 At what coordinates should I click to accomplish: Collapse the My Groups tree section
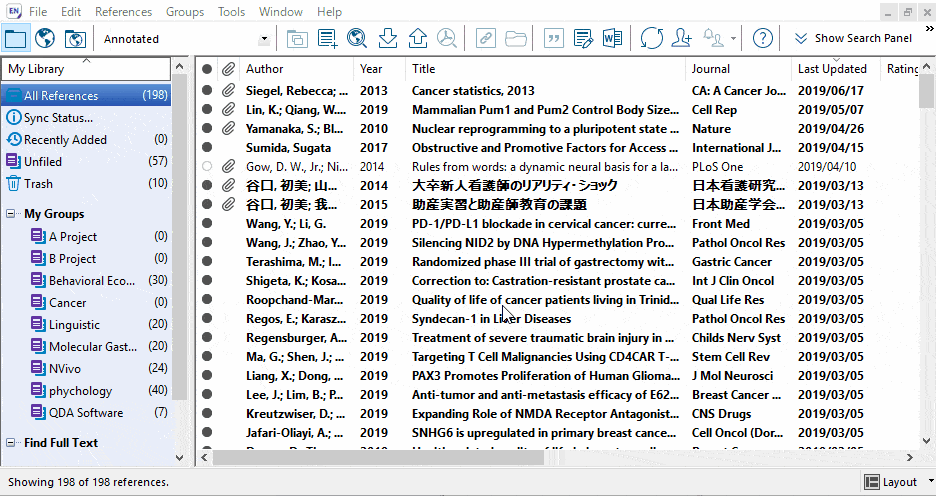pos(10,214)
